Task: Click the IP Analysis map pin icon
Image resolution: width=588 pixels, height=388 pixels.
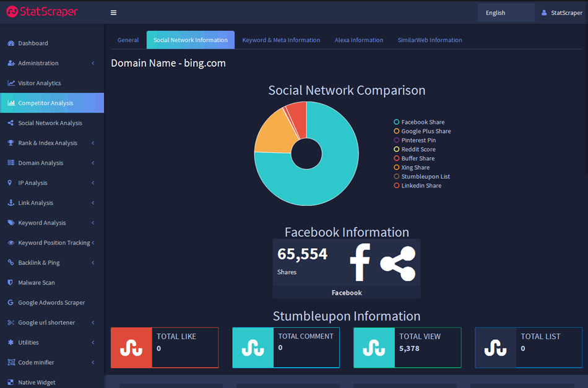Action: (x=10, y=183)
